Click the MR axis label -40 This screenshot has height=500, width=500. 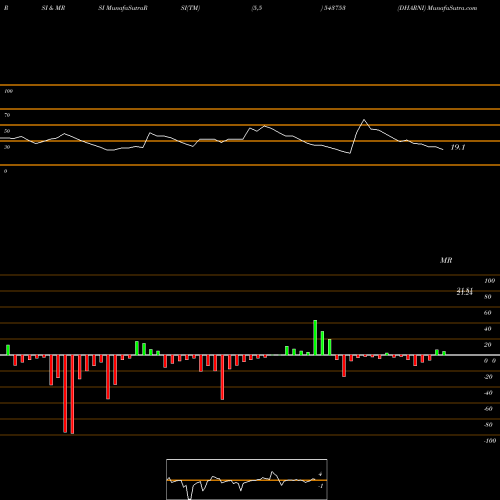(x=488, y=393)
